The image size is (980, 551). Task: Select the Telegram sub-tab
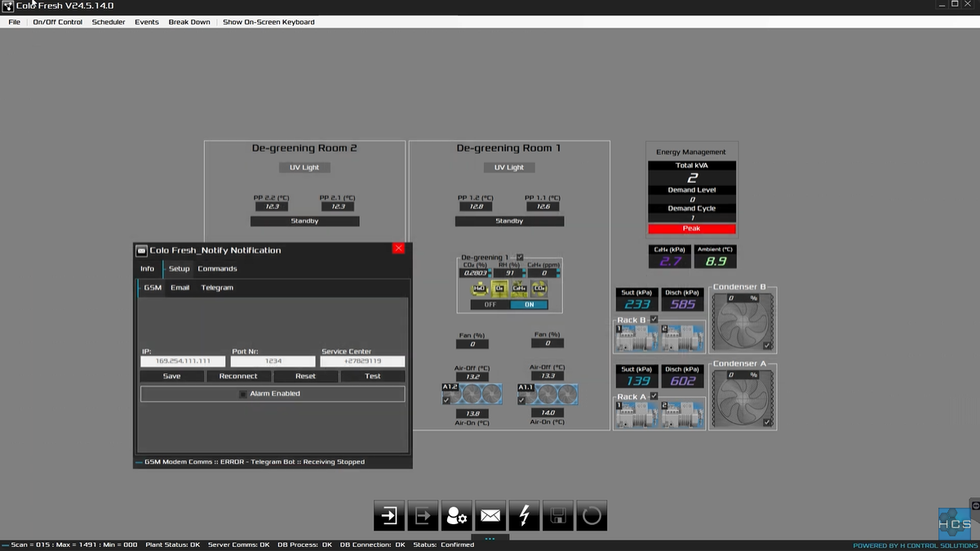pos(217,287)
